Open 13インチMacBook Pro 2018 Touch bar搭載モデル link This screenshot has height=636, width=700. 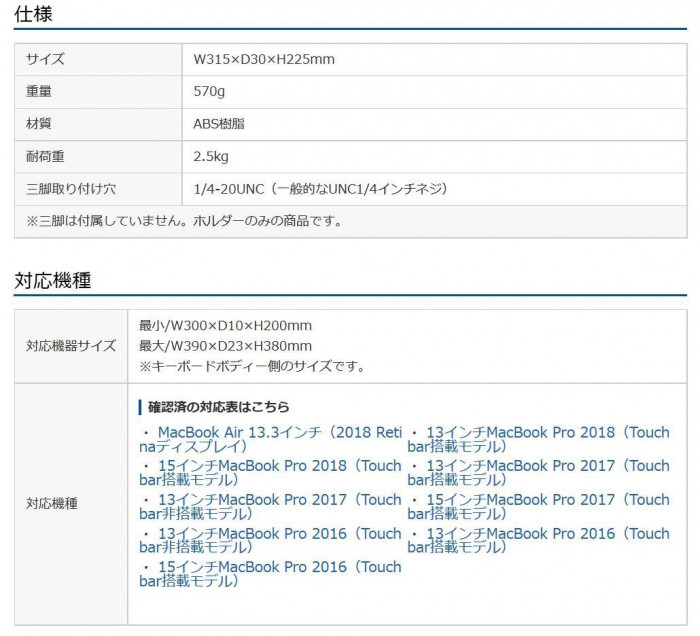[538, 439]
